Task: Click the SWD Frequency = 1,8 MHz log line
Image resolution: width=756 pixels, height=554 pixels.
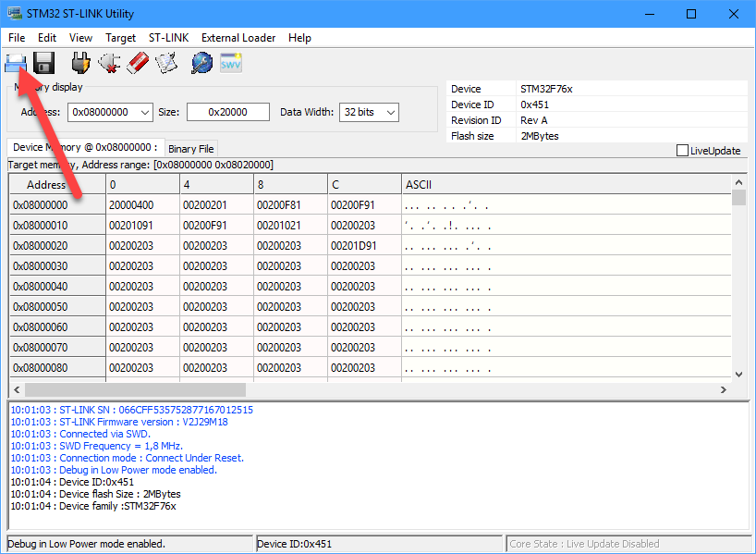Action: 97,446
